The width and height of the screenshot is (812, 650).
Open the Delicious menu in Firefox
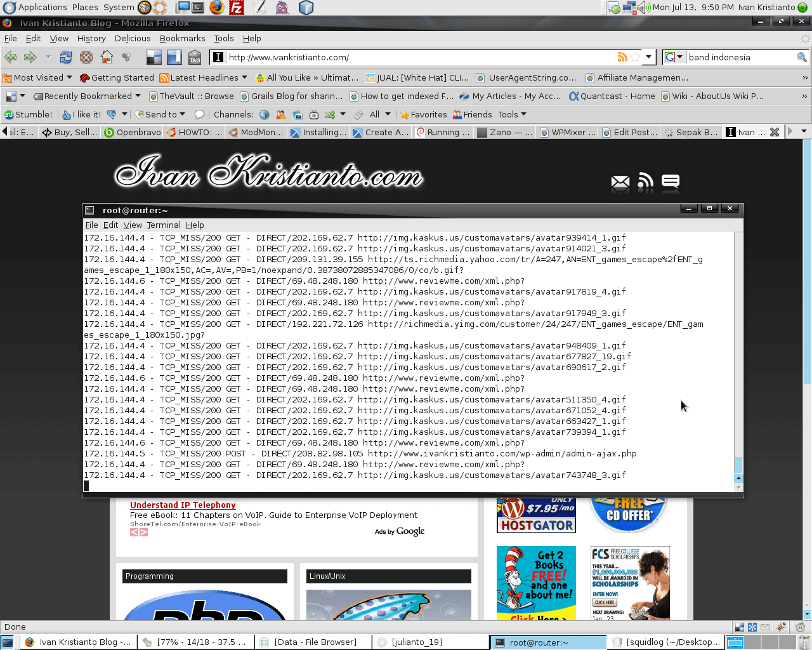pos(133,38)
